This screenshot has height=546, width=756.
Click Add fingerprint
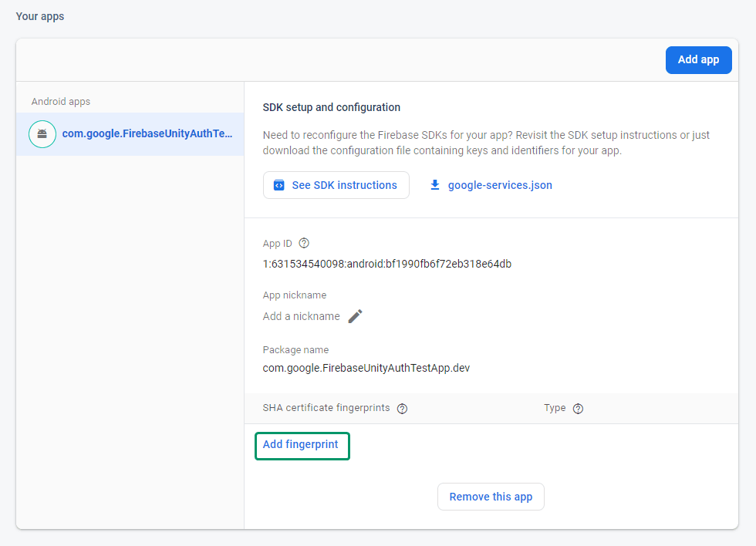301,445
